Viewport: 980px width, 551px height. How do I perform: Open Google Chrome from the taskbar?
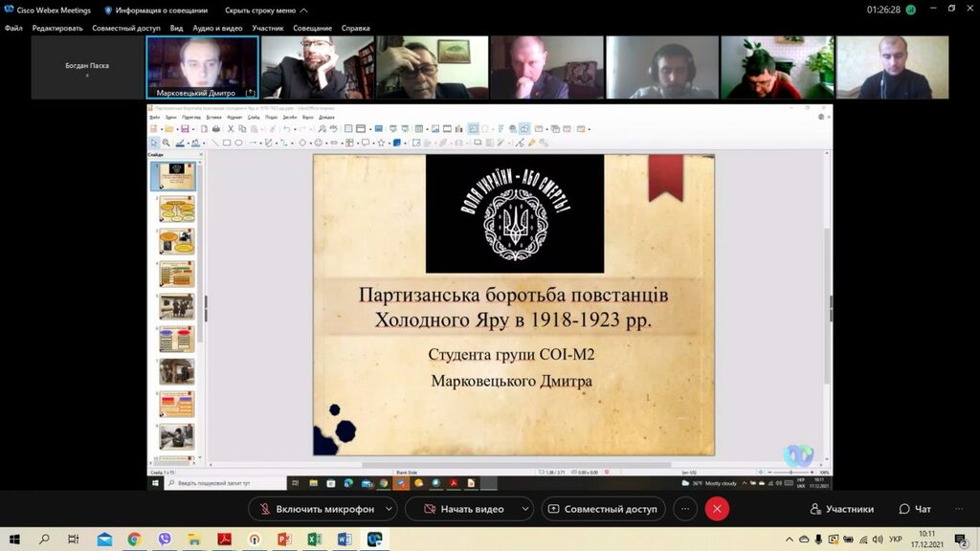click(134, 540)
